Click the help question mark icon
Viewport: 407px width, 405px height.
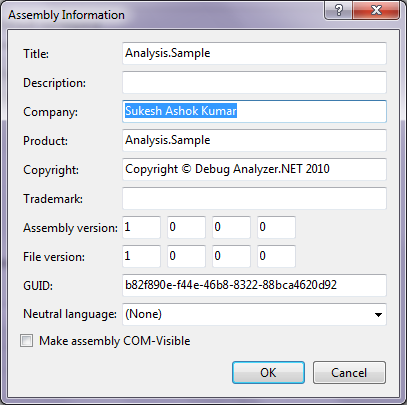338,10
